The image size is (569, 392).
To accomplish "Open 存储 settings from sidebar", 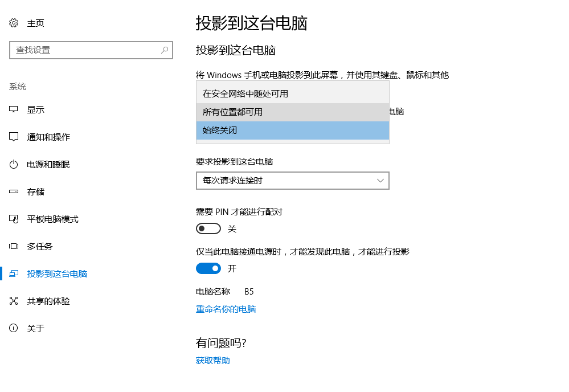I will tap(13, 191).
